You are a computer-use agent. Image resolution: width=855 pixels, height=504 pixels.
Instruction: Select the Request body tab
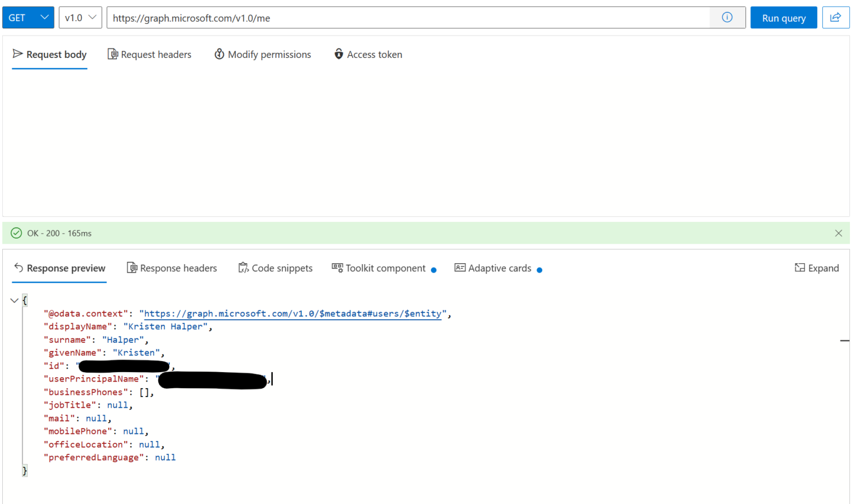[50, 54]
